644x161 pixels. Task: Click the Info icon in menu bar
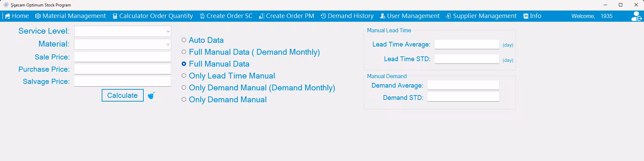[x=526, y=16]
